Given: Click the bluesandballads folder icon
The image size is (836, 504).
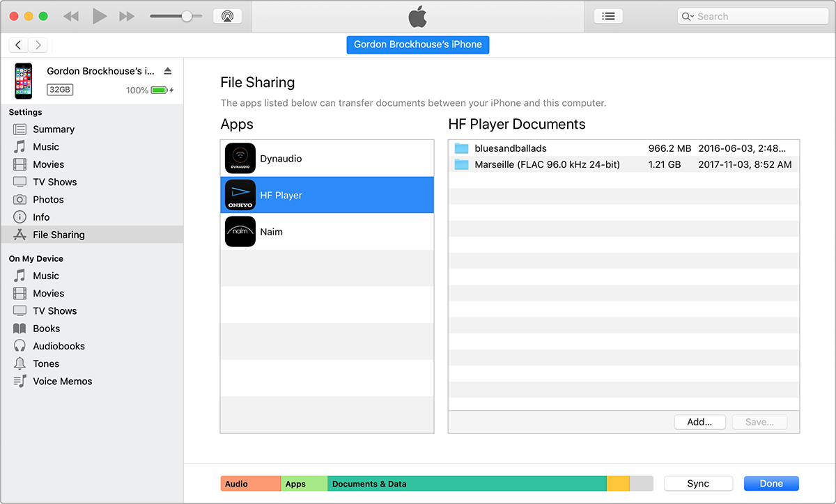Looking at the screenshot, I should [461, 148].
